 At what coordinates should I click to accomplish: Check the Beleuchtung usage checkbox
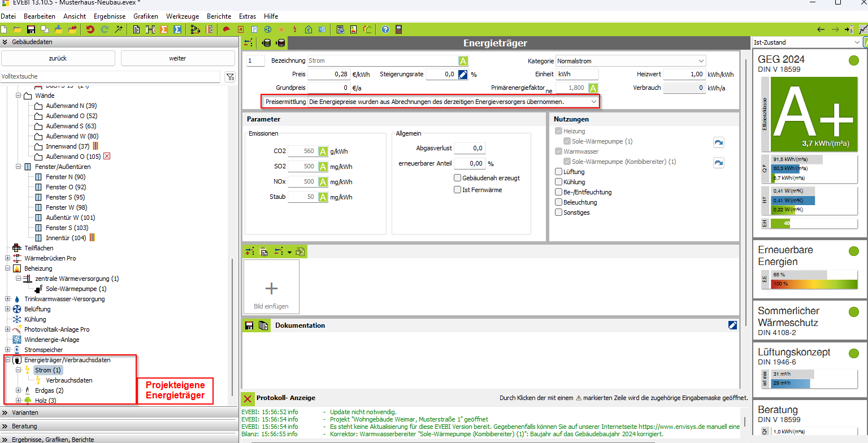[x=559, y=202]
